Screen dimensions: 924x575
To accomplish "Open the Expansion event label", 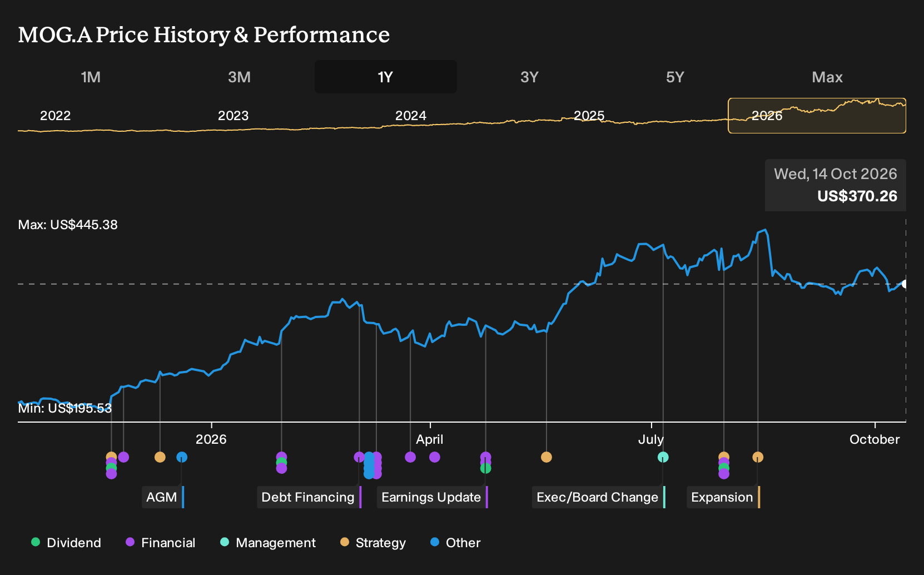I will [723, 497].
